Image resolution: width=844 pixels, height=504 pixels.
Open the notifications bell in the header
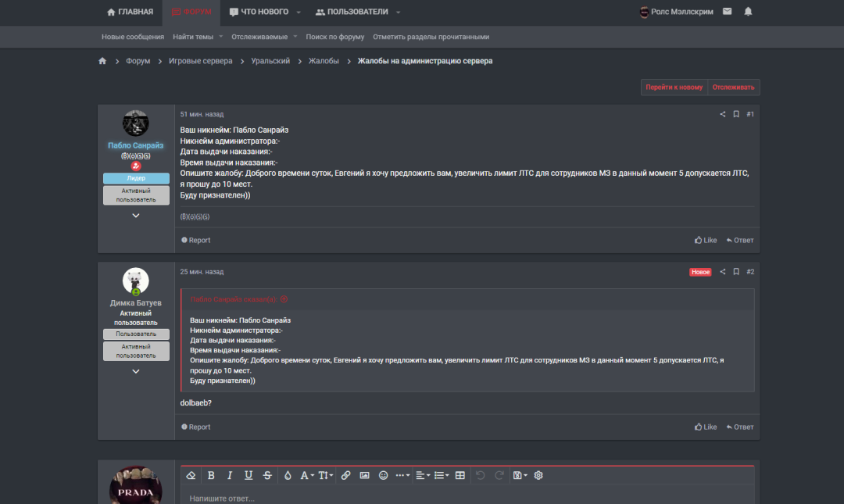748,12
